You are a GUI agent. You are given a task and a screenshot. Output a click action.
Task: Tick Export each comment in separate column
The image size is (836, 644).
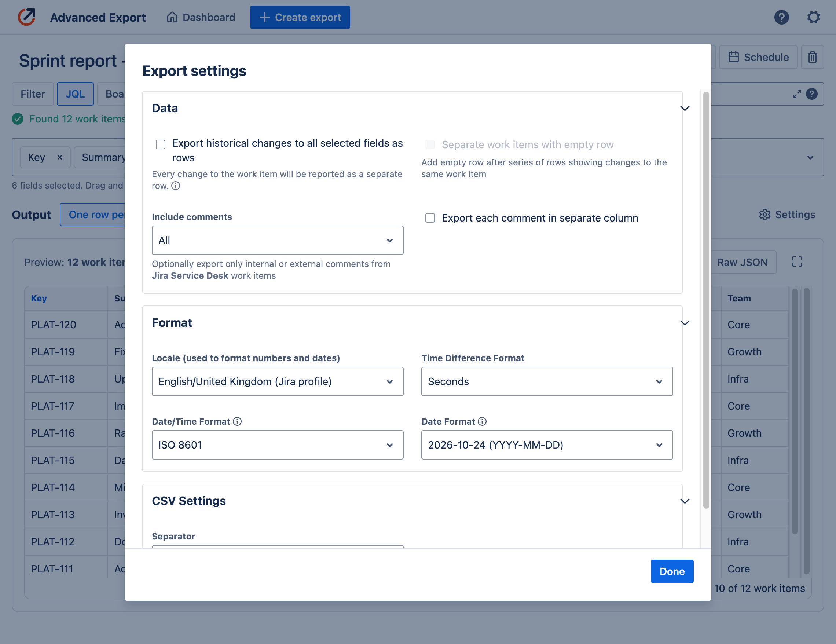click(x=430, y=218)
